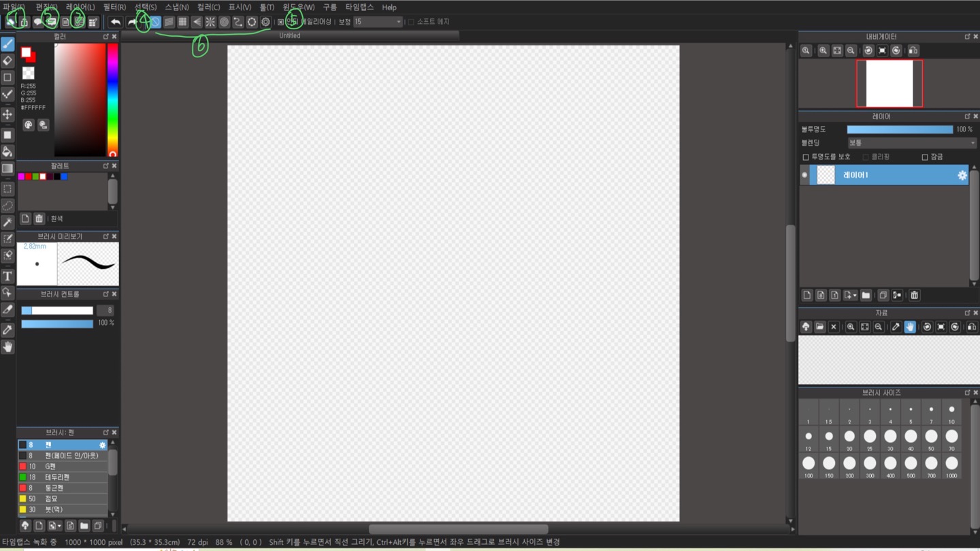Click the Navigator canvas thumbnail
980x551 pixels.
(889, 83)
